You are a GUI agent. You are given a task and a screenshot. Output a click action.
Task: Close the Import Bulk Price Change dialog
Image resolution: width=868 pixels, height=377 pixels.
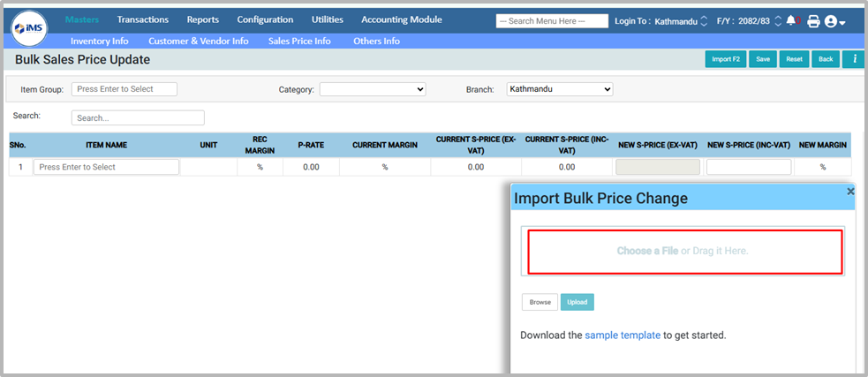coord(850,192)
